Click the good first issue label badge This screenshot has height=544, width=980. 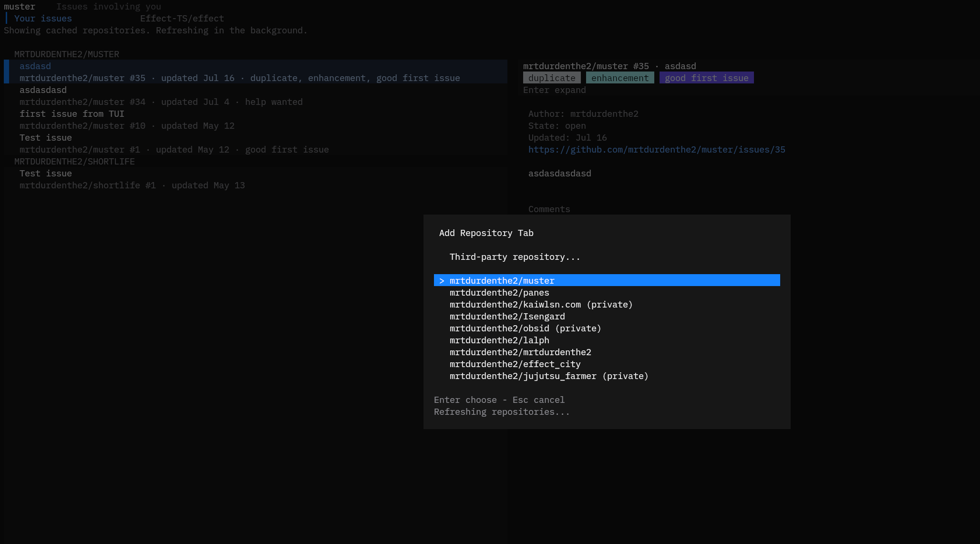(706, 78)
